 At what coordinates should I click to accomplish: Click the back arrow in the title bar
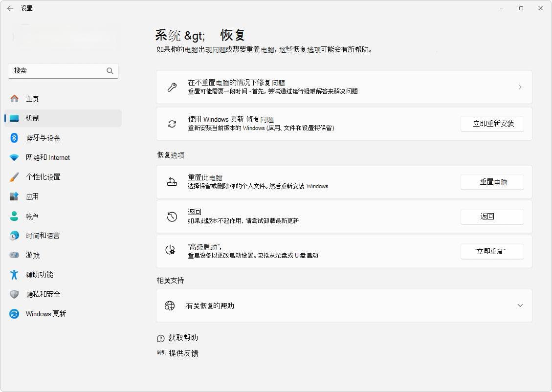10,8
